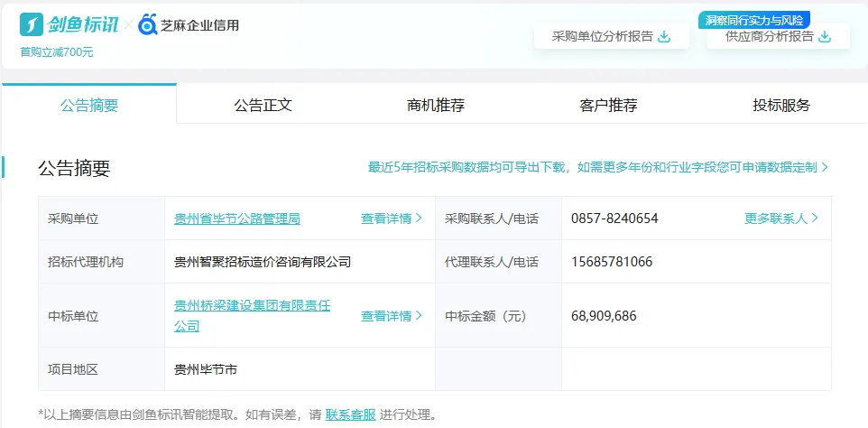
Task: Expand 查看详情 for 中标单位
Action: [x=392, y=316]
